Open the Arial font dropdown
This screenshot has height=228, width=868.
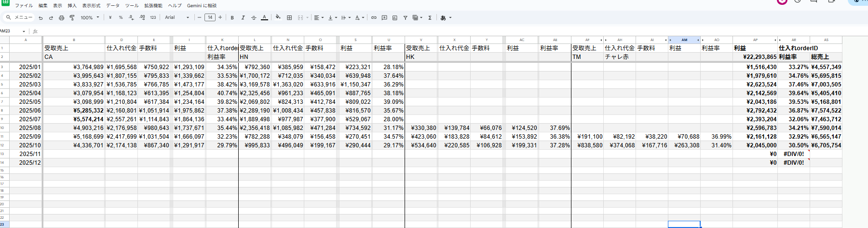coord(177,18)
